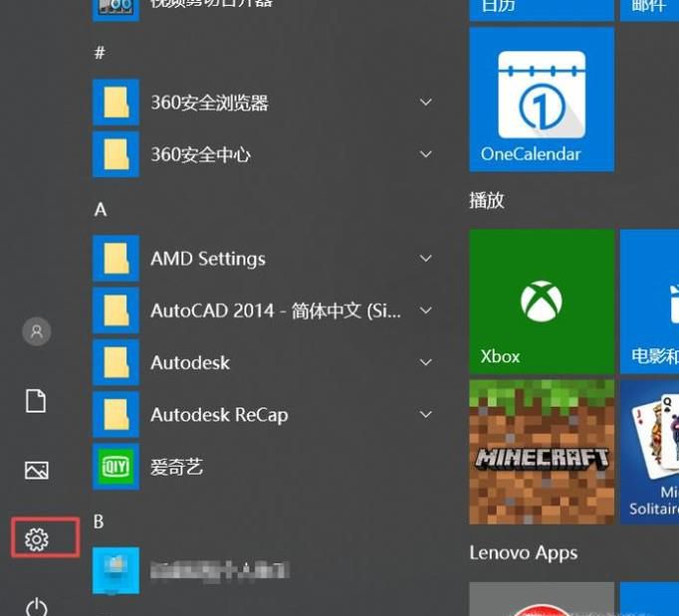Open the 邮件 tile at top
The image size is (679, 616).
649,10
